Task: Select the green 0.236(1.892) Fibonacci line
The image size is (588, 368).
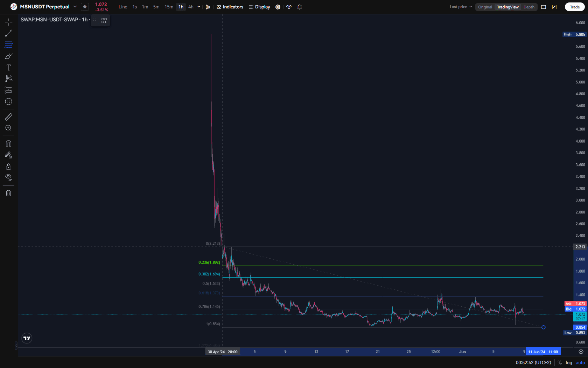Action: tap(383, 266)
